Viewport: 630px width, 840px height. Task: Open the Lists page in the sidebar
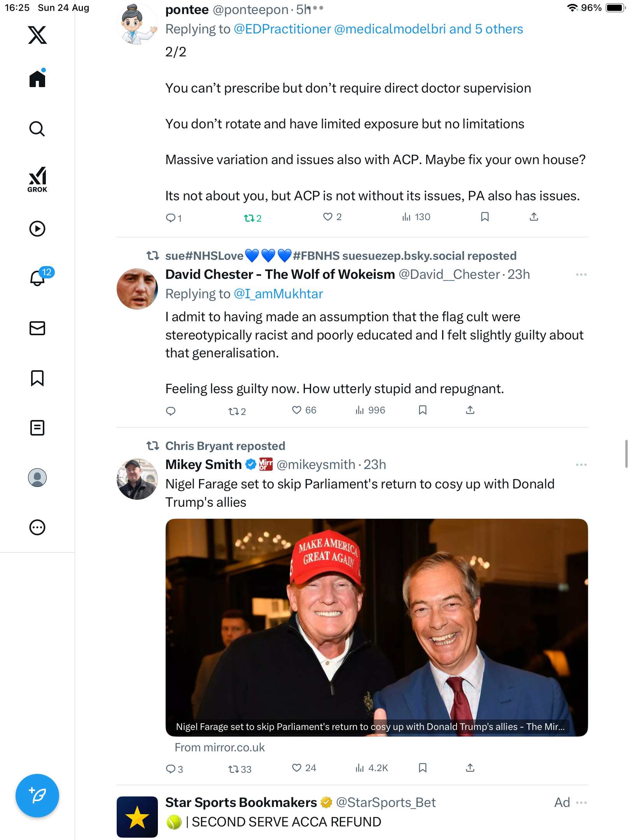click(37, 428)
